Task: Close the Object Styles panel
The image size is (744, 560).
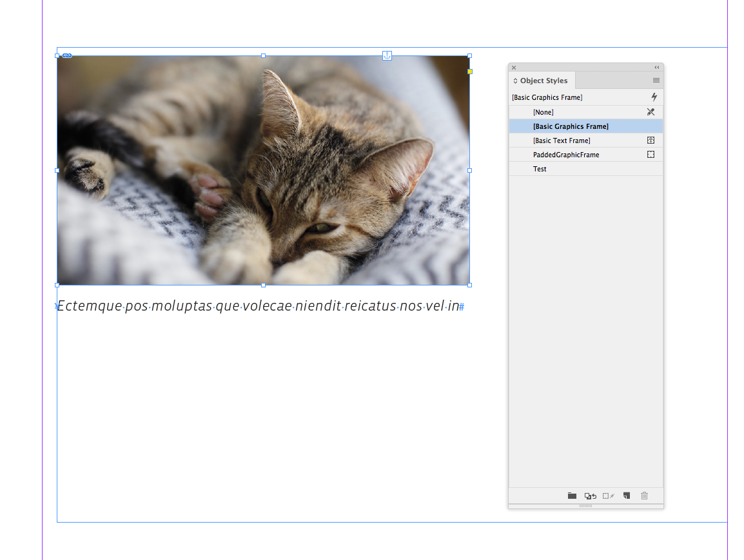Action: [x=514, y=67]
